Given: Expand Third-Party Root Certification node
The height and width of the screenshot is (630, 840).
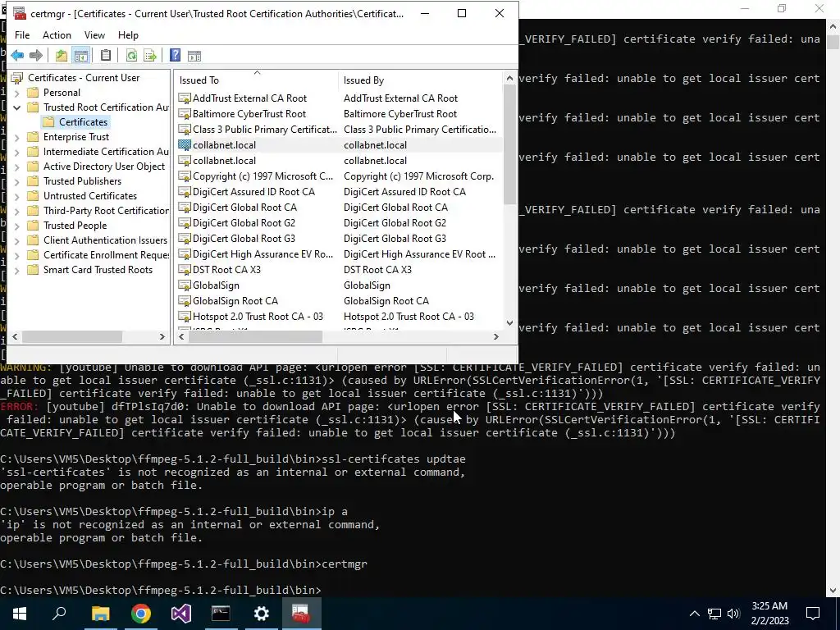Looking at the screenshot, I should coord(16,211).
